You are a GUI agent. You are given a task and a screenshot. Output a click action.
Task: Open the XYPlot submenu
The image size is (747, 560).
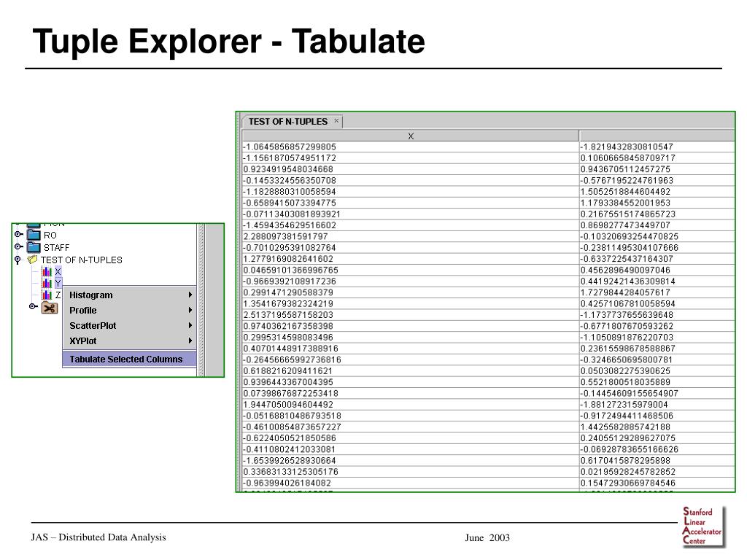click(x=130, y=341)
